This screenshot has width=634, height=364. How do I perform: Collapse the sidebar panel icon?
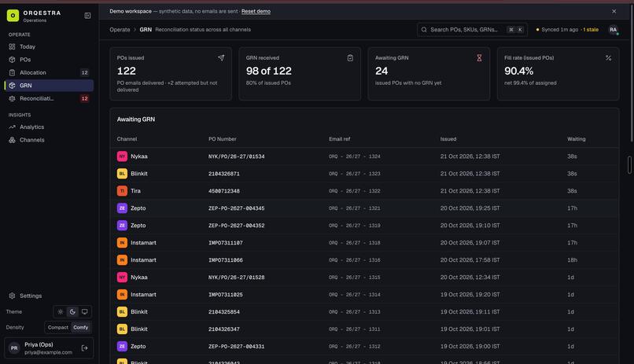tap(87, 16)
